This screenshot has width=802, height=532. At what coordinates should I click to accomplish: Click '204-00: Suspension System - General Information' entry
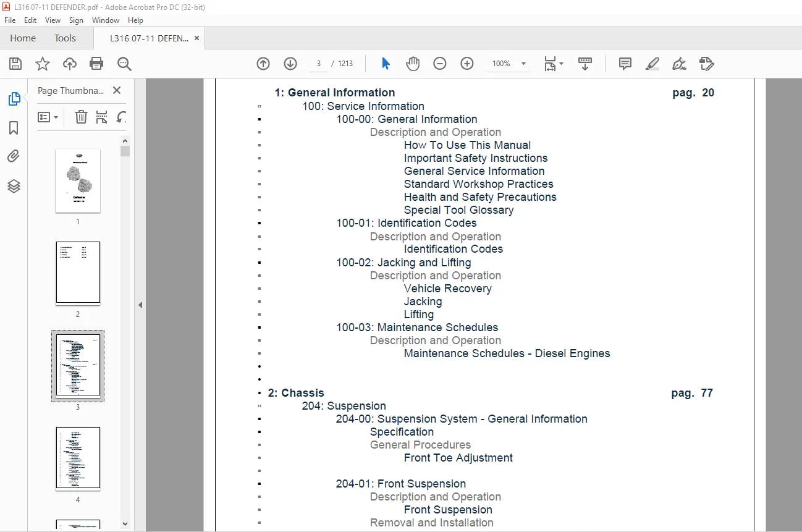tap(462, 419)
